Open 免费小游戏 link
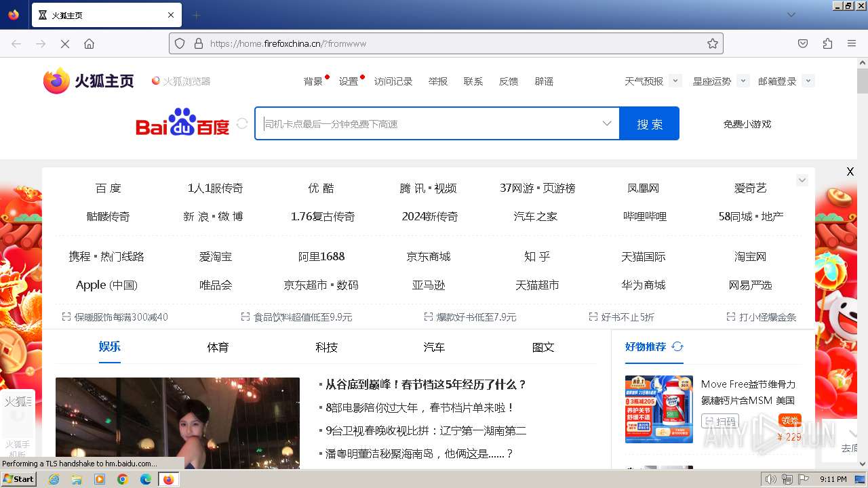Viewport: 868px width, 488px height. tap(747, 124)
